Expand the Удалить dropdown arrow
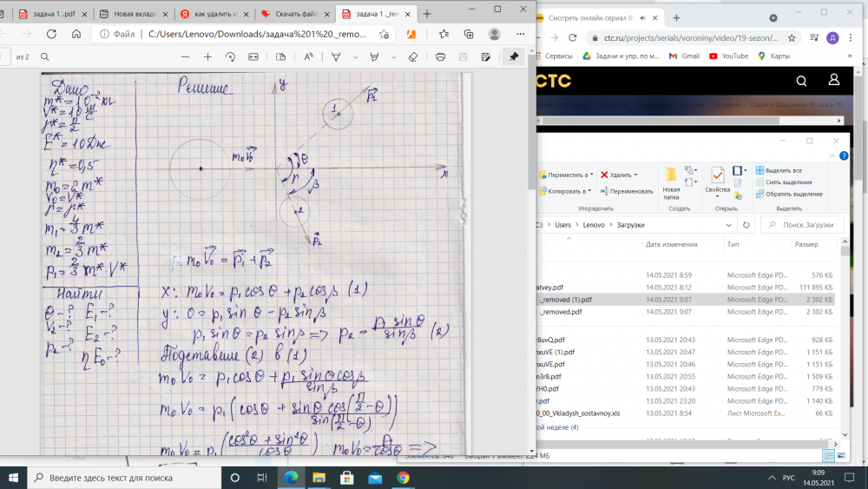Viewport: 868px width, 489px height. click(635, 175)
